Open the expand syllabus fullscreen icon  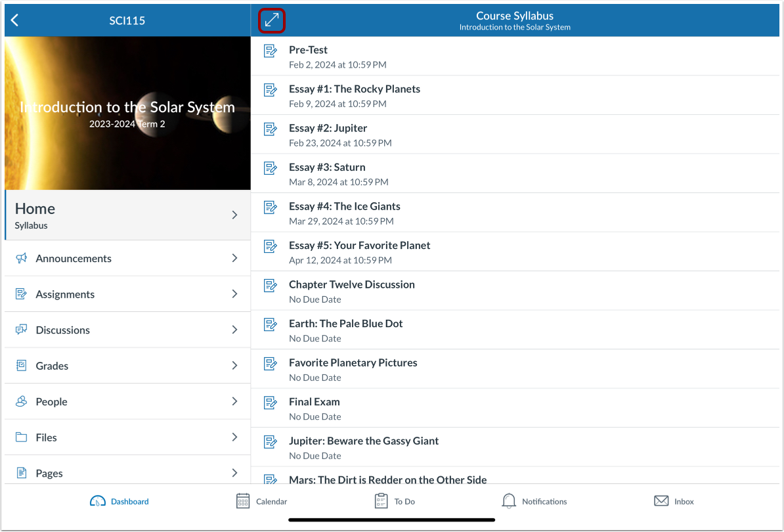coord(271,20)
